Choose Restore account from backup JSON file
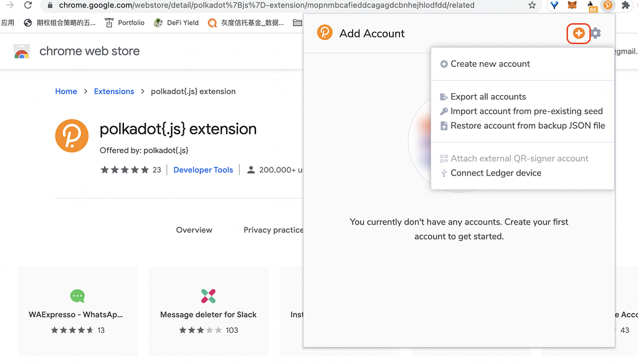The height and width of the screenshot is (364, 638). point(528,125)
